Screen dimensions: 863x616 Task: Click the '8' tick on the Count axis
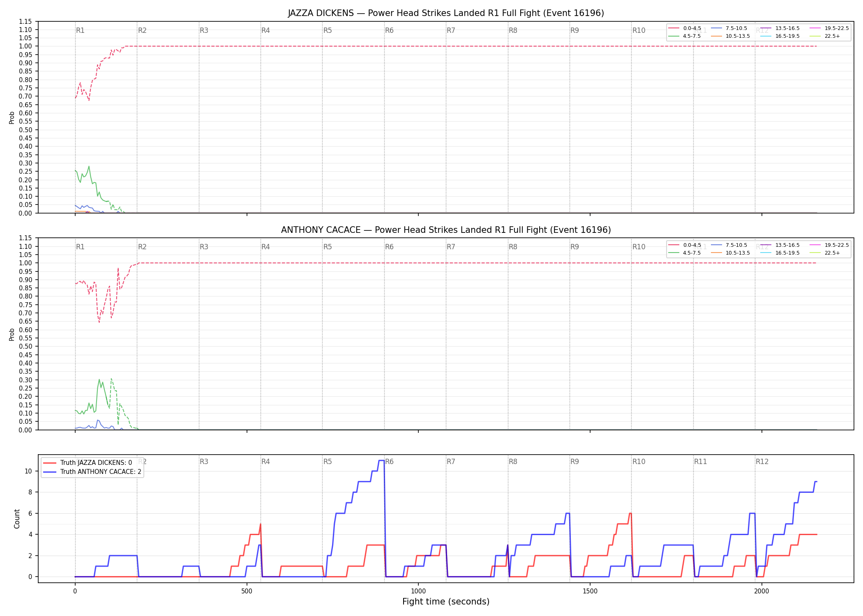(30, 492)
